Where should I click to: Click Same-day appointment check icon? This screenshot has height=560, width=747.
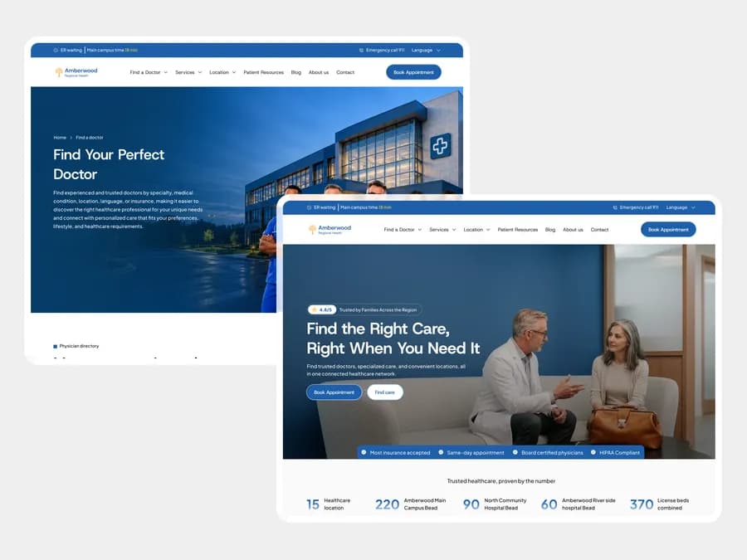pos(441,452)
